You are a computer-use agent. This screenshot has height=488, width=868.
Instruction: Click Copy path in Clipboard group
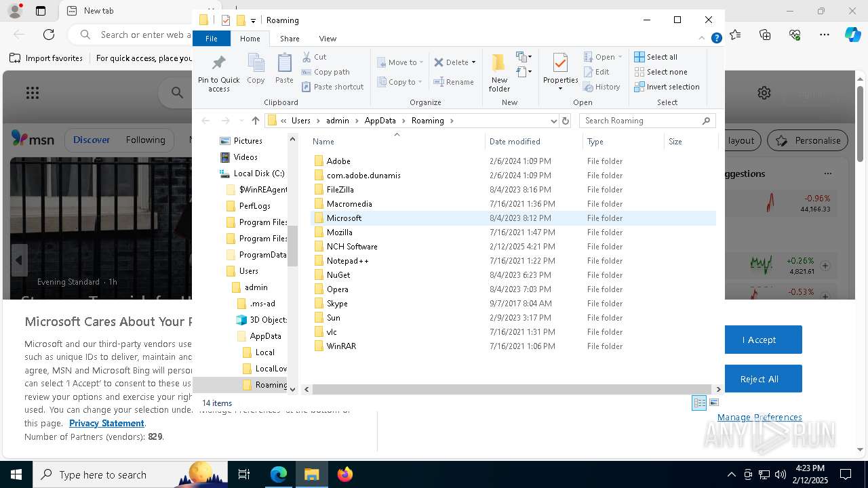[x=325, y=72]
